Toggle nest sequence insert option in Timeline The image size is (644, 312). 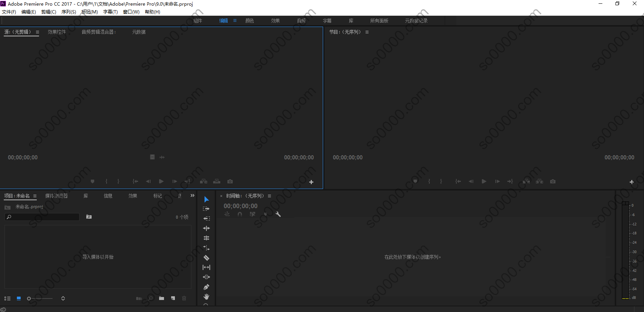227,214
